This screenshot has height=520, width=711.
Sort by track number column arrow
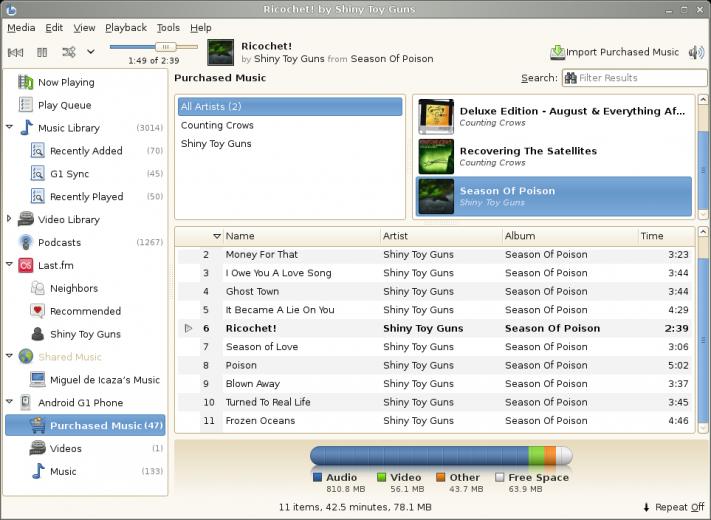217,236
